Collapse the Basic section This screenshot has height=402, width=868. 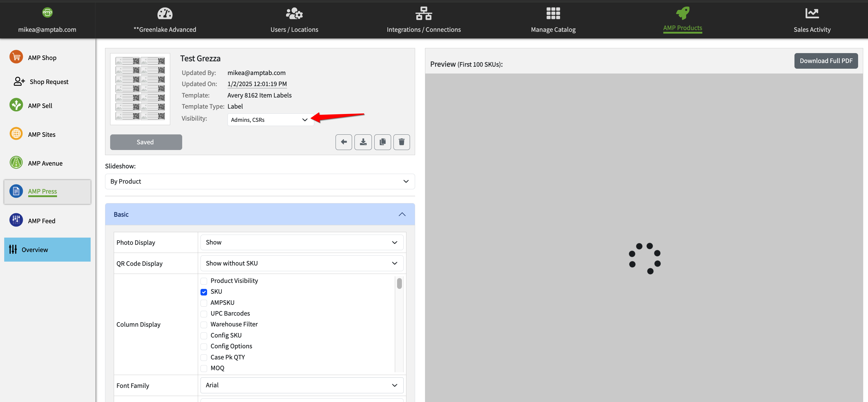(402, 214)
